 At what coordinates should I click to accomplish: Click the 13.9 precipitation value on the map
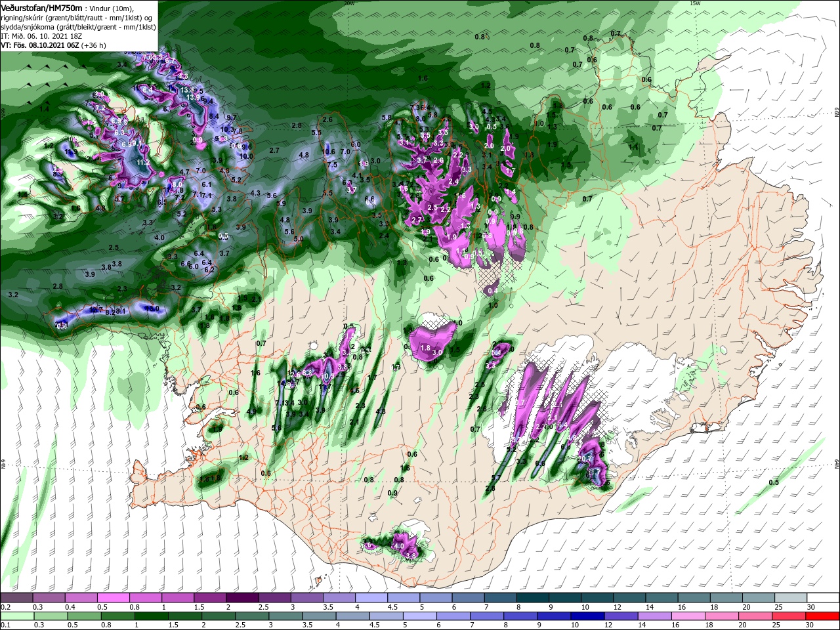pos(192,97)
